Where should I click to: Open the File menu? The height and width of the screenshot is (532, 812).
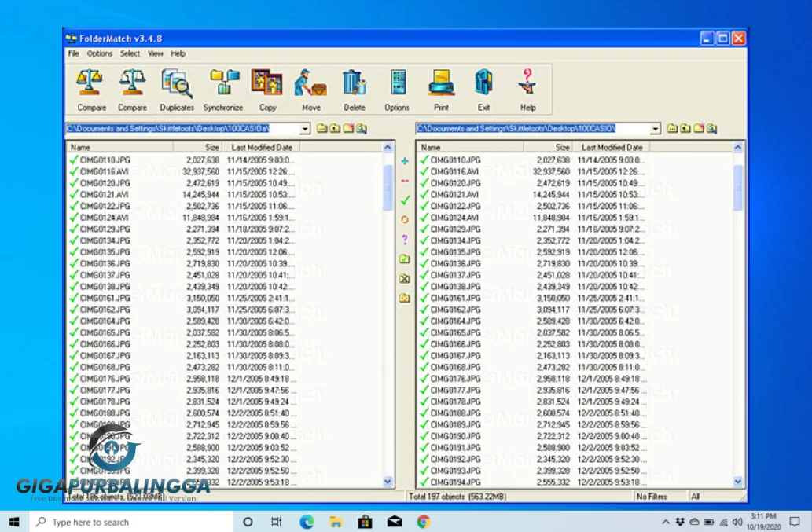pyautogui.click(x=74, y=53)
